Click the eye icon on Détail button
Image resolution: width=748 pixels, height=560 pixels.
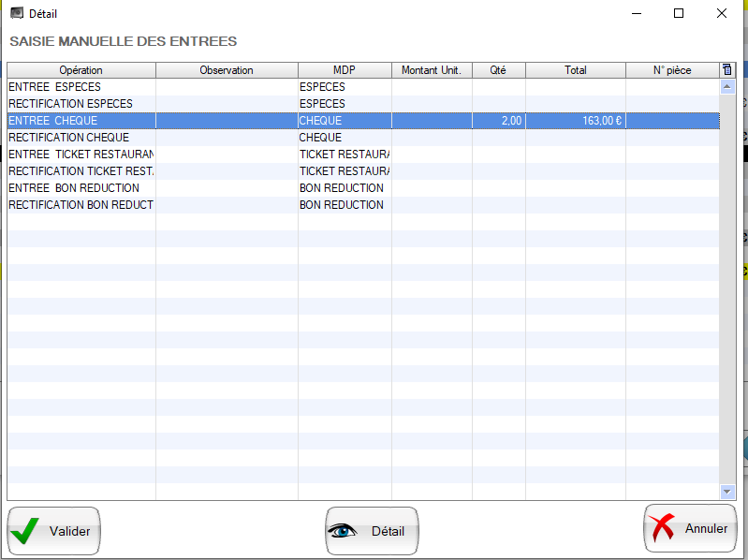[343, 531]
